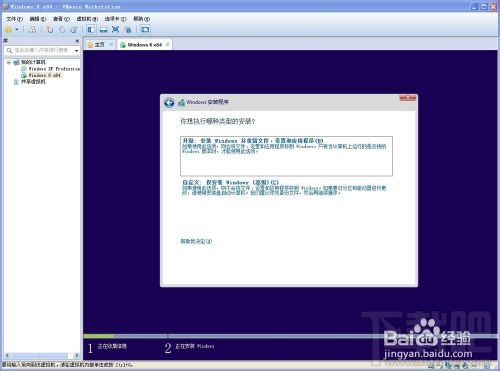Select Windows XP Professional in library tree
This screenshot has height=371, width=500.
pos(54,69)
